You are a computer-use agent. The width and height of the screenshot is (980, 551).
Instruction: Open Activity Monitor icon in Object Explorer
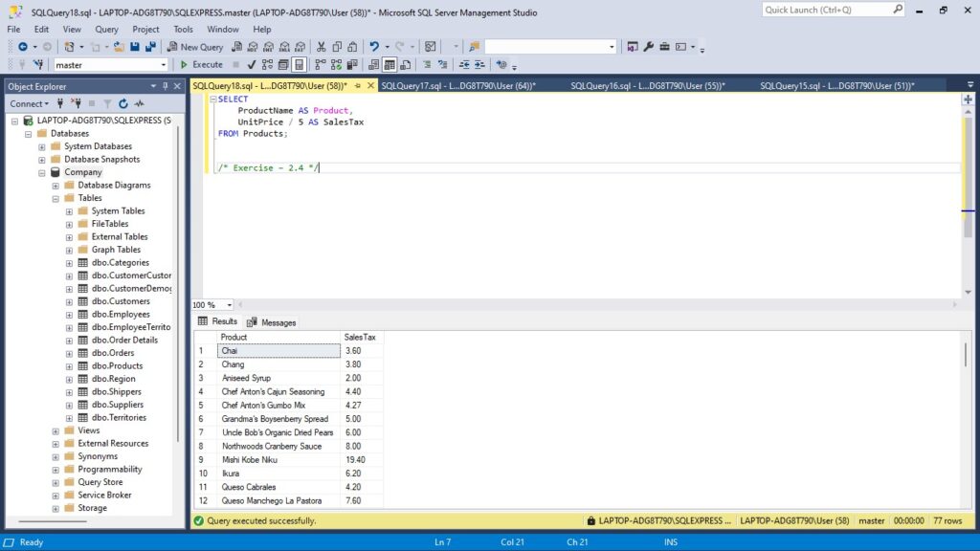(139, 103)
